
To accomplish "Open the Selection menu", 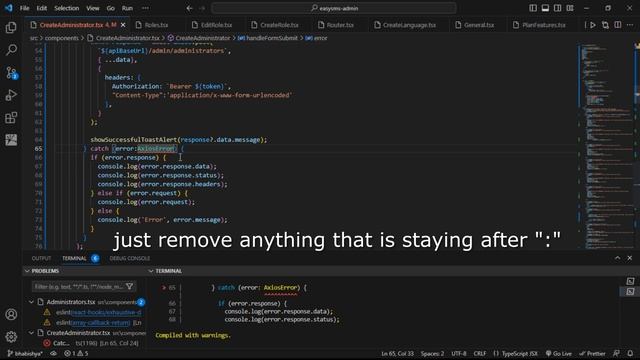I will pos(67,8).
